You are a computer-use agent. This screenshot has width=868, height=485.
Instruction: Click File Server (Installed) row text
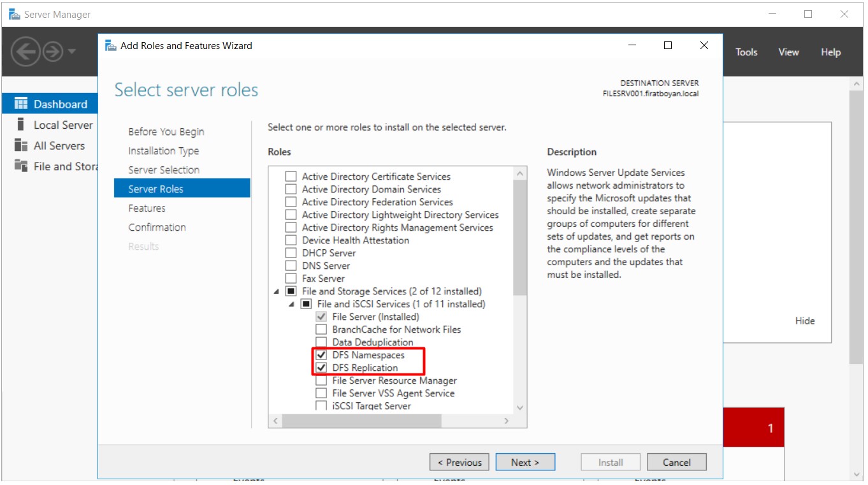(x=375, y=317)
